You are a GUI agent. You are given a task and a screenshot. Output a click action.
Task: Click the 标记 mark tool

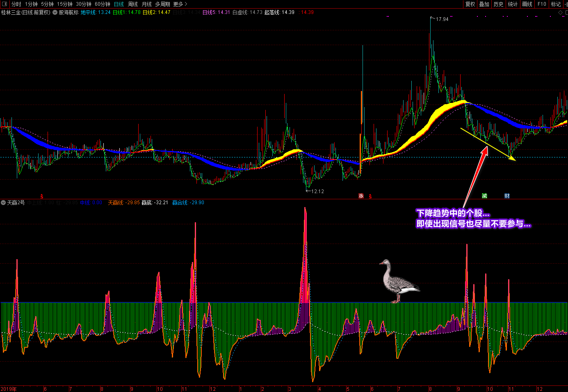[x=556, y=4]
